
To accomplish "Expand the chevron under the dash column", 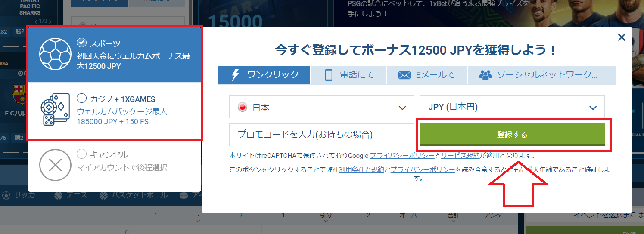I will pyautogui.click(x=198, y=221).
